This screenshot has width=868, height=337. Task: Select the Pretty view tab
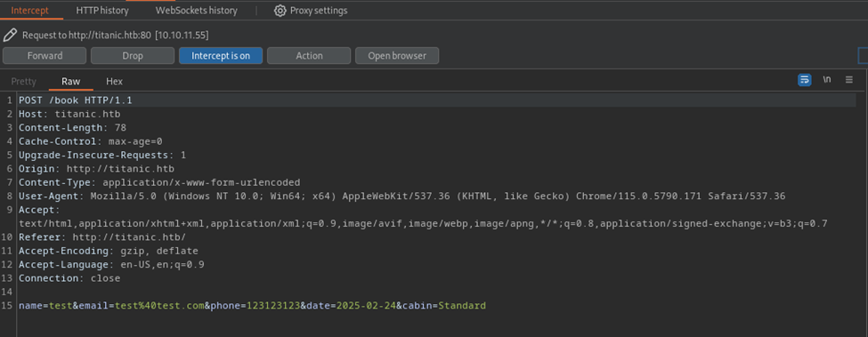click(x=24, y=81)
